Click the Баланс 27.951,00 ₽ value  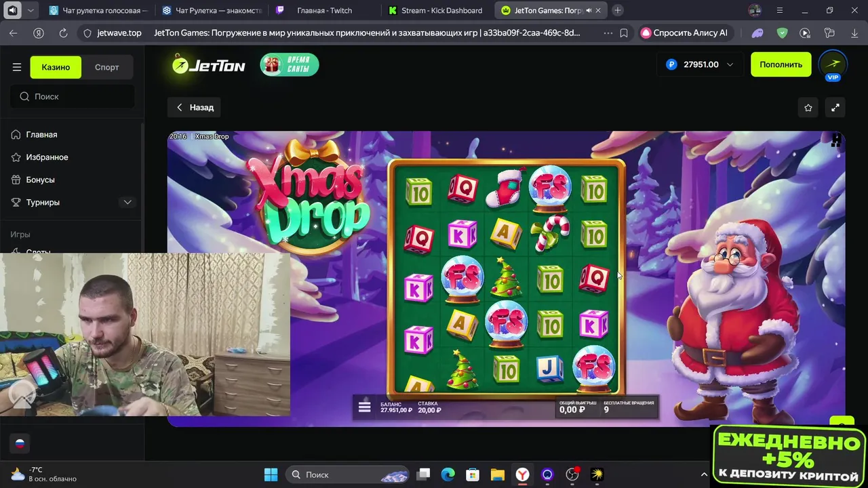click(396, 407)
